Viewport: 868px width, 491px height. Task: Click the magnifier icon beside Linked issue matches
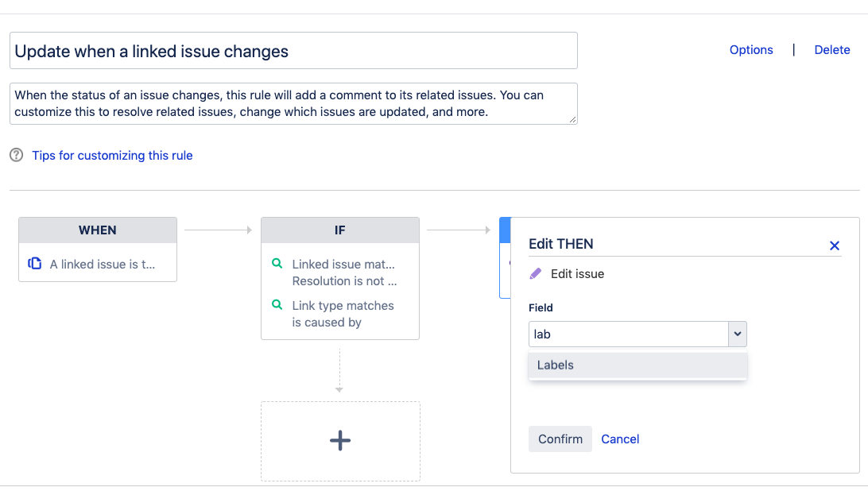click(277, 264)
